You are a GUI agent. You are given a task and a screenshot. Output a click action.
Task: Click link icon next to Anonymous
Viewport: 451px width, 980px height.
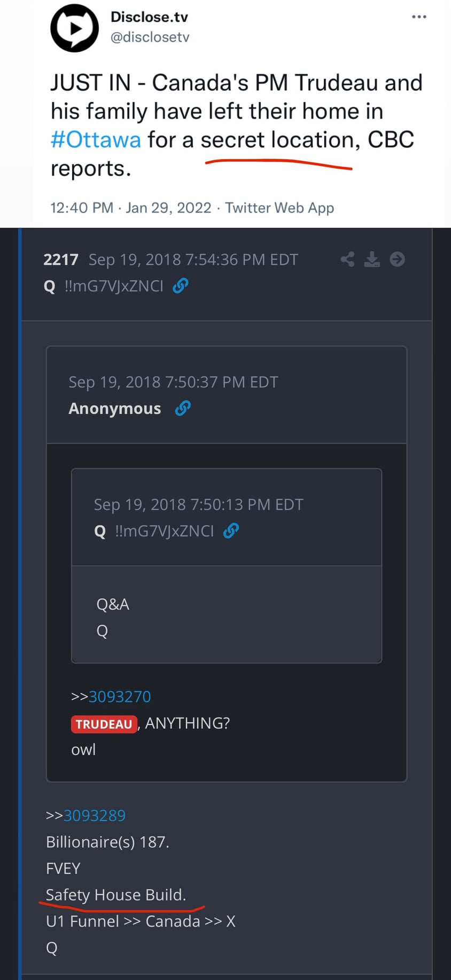(183, 408)
